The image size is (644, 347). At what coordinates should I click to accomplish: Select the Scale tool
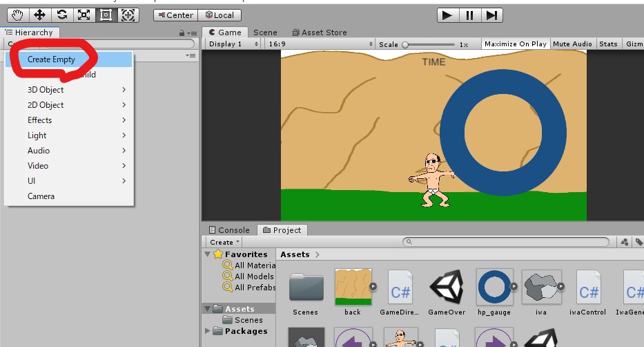pyautogui.click(x=84, y=15)
